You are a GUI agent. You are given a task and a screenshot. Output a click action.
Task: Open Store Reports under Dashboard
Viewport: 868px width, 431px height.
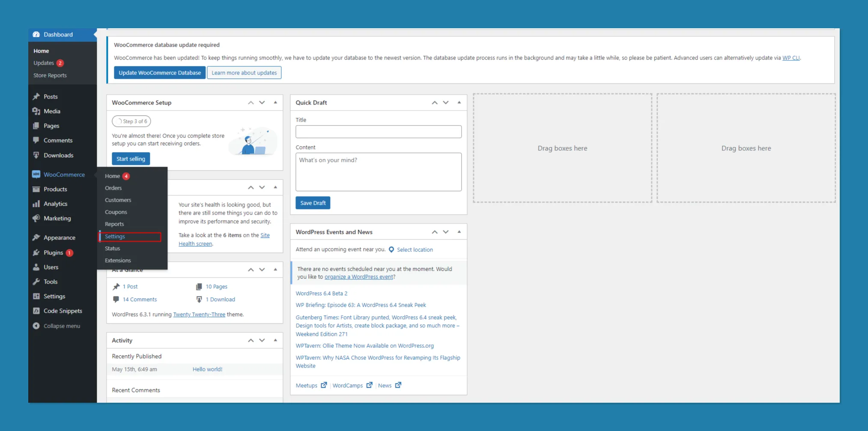click(x=50, y=75)
